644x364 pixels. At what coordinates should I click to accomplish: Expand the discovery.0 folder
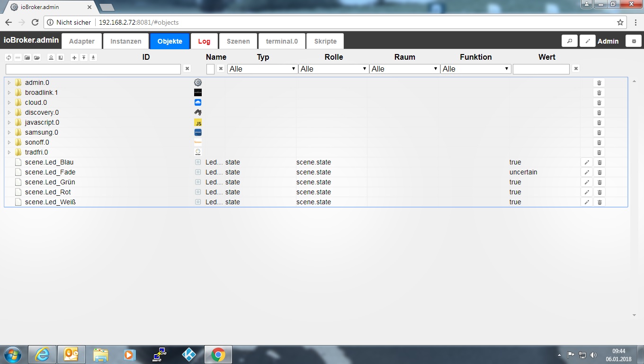point(9,112)
